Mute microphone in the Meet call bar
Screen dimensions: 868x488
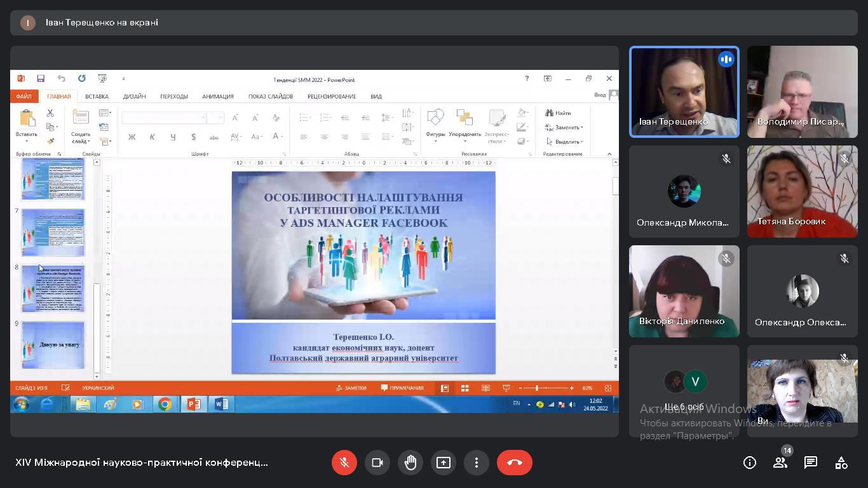coord(344,463)
